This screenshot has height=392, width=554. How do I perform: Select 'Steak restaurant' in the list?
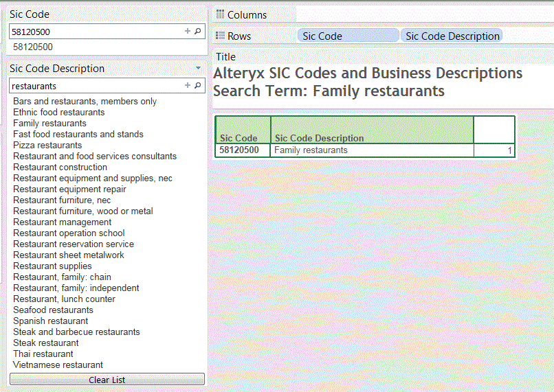46,343
